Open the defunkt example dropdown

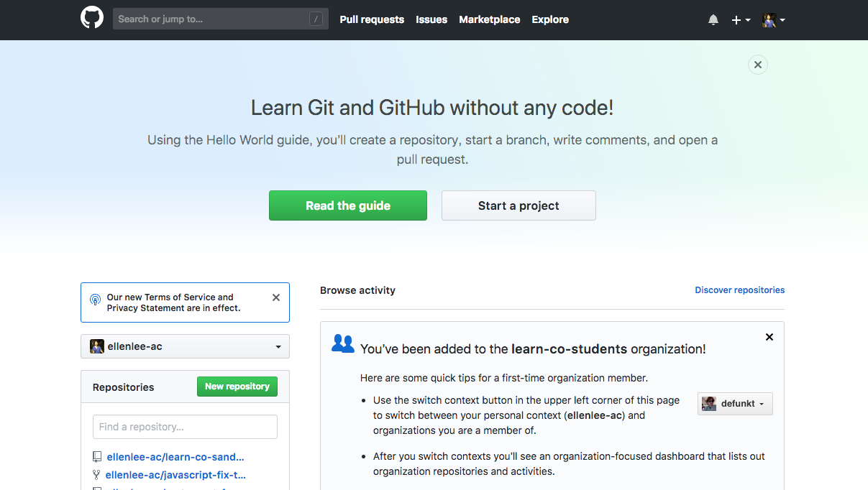coord(735,404)
